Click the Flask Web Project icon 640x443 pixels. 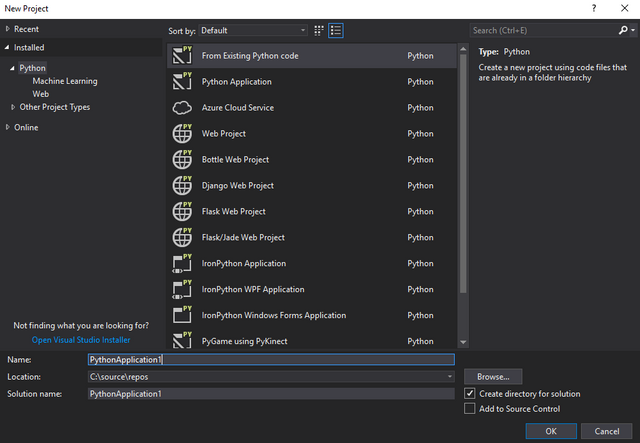tap(182, 211)
